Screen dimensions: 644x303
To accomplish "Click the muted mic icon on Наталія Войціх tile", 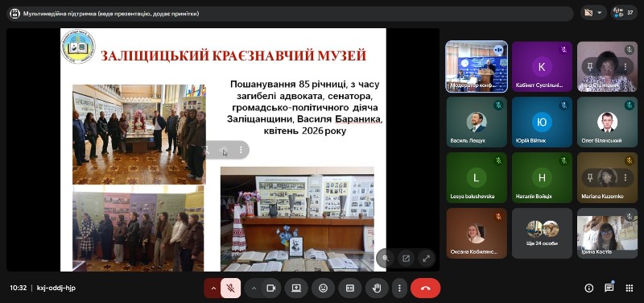I will point(564,161).
